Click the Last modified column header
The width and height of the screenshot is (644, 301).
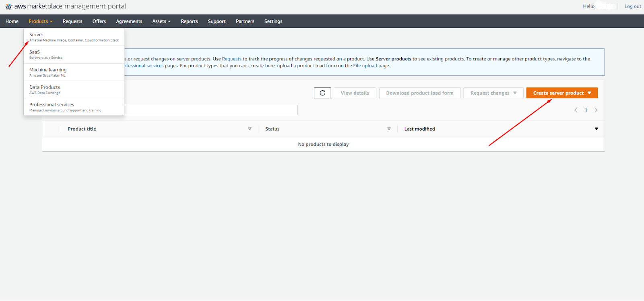[420, 129]
